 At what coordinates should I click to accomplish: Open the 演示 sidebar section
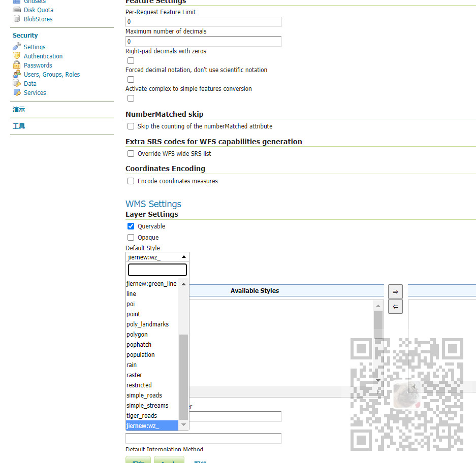19,110
